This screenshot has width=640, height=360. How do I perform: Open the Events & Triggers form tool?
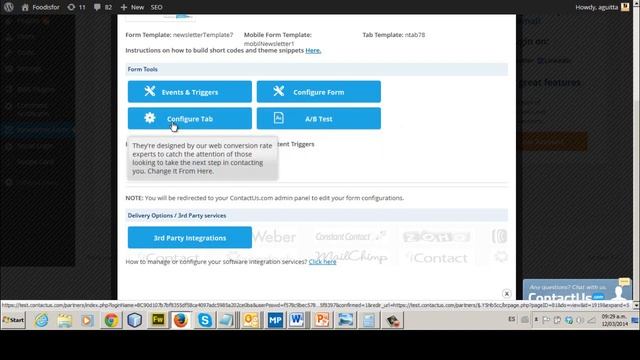click(x=189, y=91)
